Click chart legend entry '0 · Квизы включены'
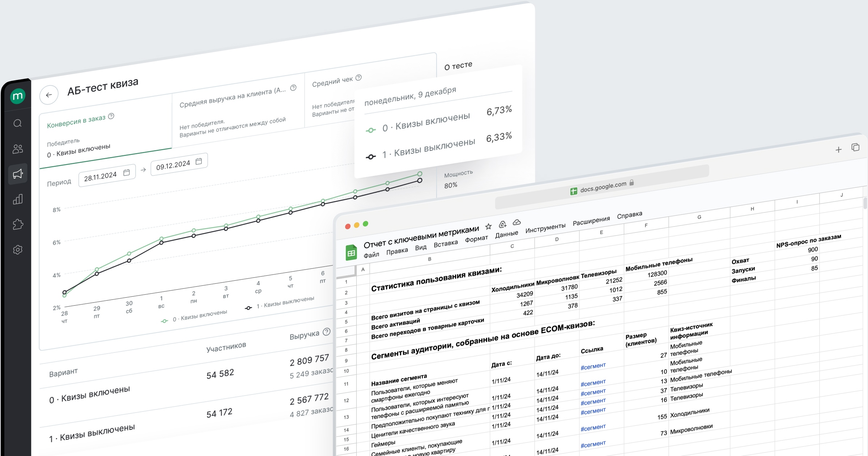The image size is (868, 456). [194, 317]
